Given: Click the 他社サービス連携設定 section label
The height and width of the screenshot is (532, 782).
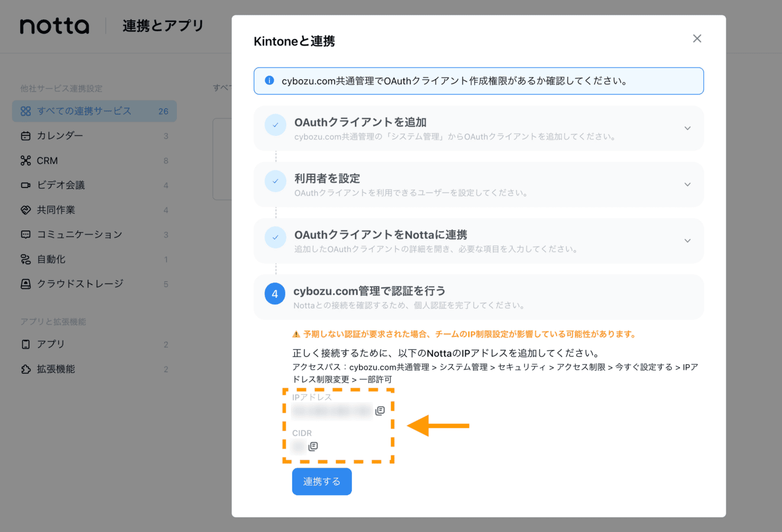Looking at the screenshot, I should click(x=61, y=89).
